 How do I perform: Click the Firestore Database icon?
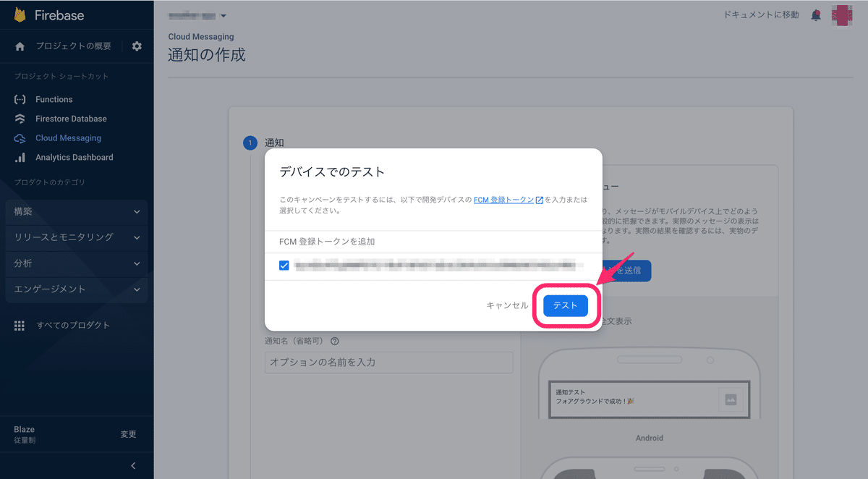tap(20, 119)
